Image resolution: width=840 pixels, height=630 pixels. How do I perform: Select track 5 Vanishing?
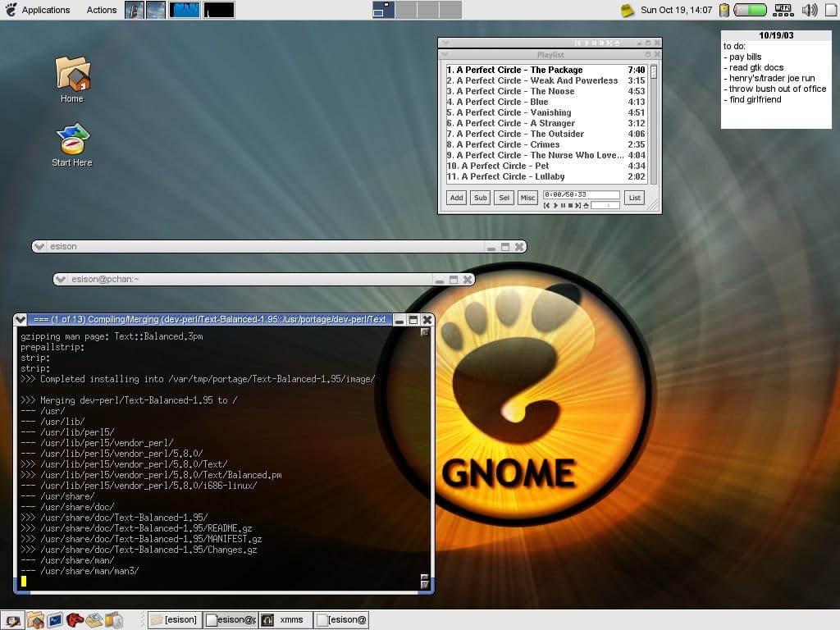pos(546,112)
